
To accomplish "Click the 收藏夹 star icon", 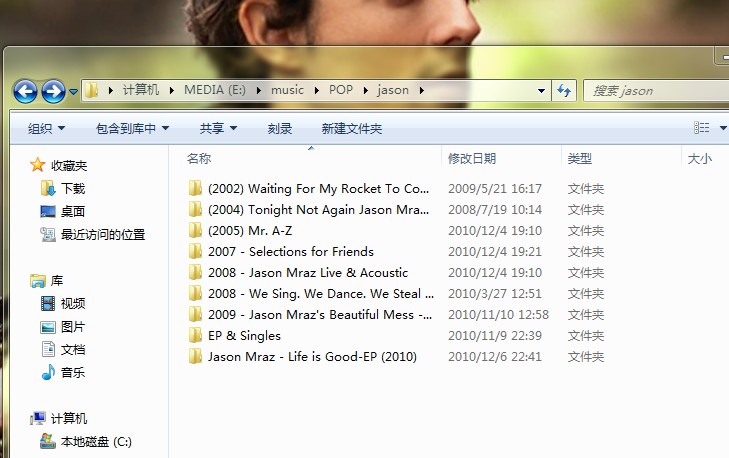I will click(37, 165).
